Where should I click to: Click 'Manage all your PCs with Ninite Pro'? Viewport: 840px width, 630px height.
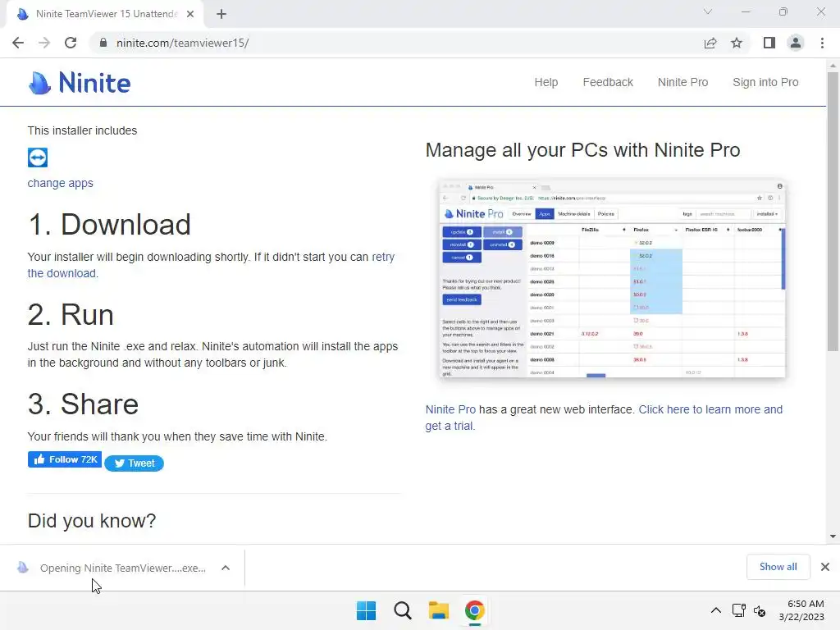583,151
